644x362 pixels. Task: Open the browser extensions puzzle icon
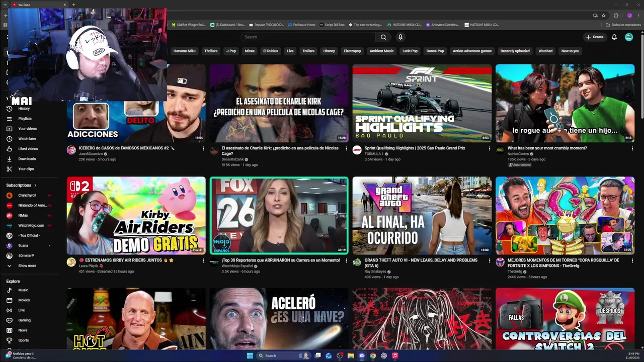pyautogui.click(x=616, y=16)
